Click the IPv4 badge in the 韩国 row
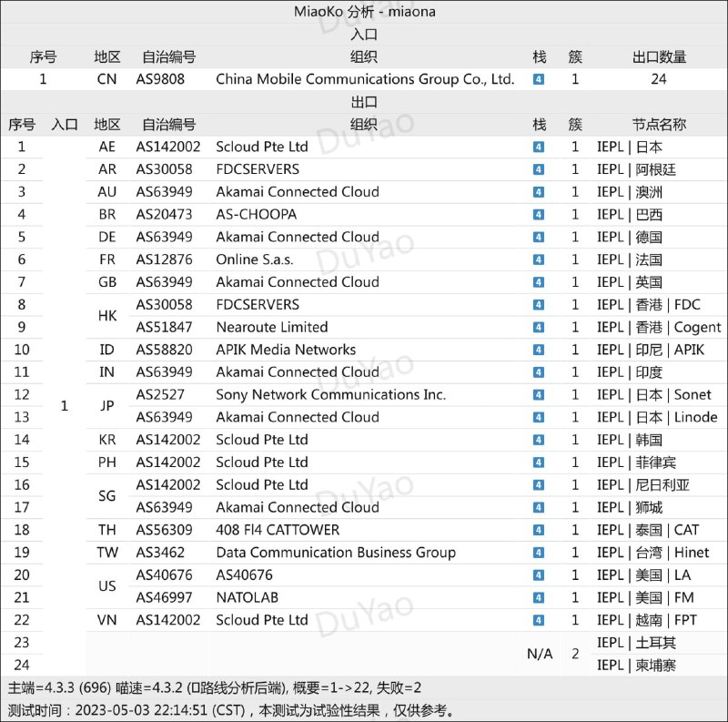The image size is (728, 722). tap(539, 440)
